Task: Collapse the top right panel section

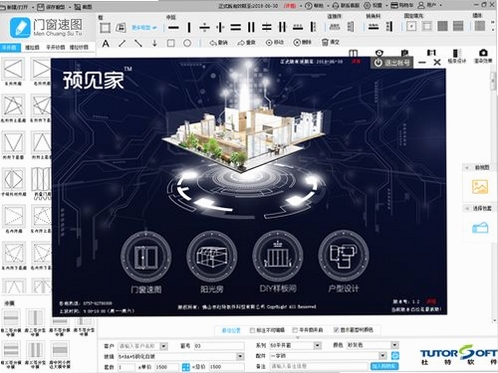Action: tap(467, 168)
